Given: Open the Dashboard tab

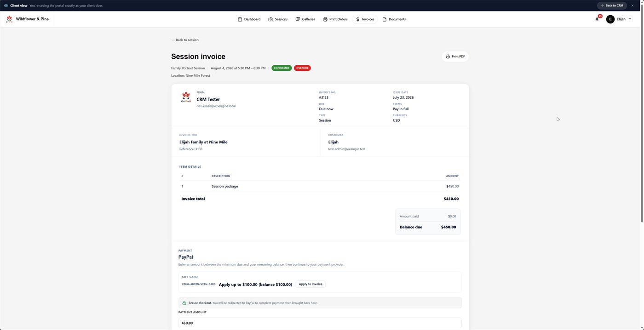Looking at the screenshot, I should pyautogui.click(x=249, y=19).
